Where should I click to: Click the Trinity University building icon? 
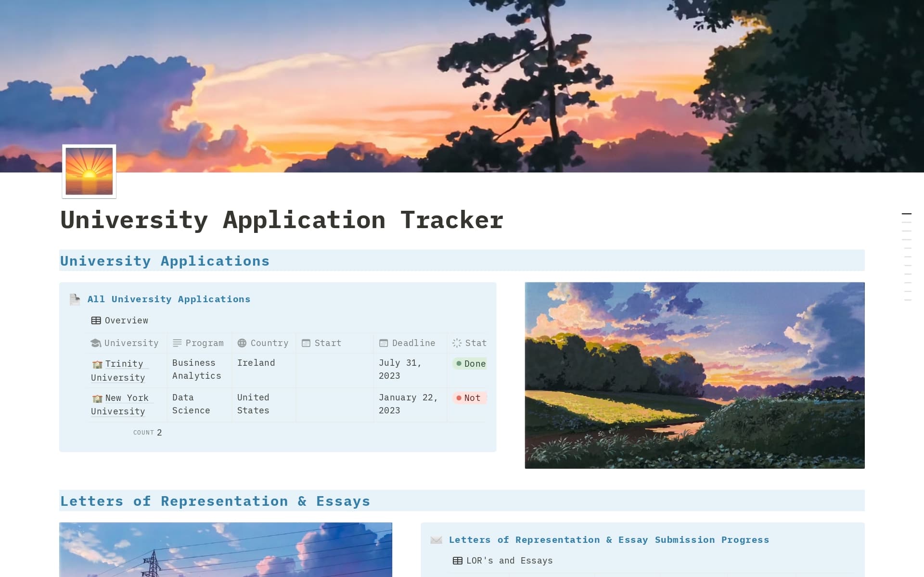tap(97, 364)
